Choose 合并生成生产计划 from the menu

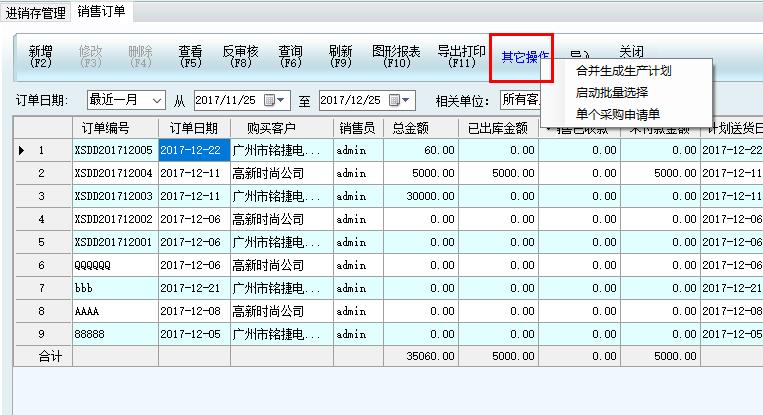tap(624, 71)
